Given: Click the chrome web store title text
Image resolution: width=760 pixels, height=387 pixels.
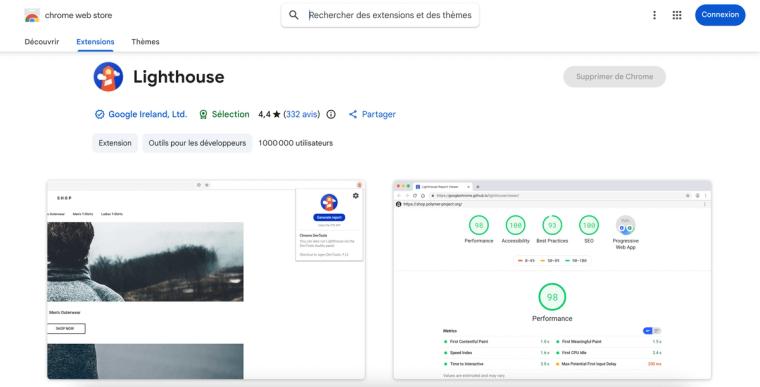Looking at the screenshot, I should coord(79,16).
